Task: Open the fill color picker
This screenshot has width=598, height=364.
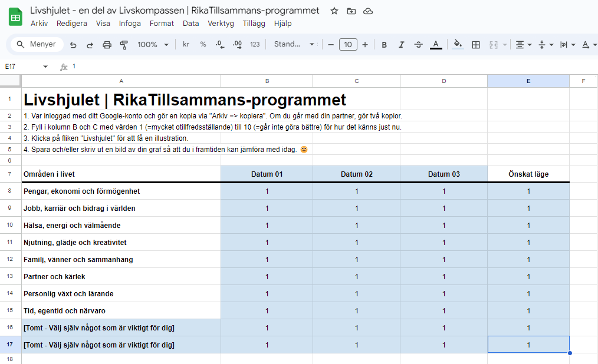Action: coord(458,45)
